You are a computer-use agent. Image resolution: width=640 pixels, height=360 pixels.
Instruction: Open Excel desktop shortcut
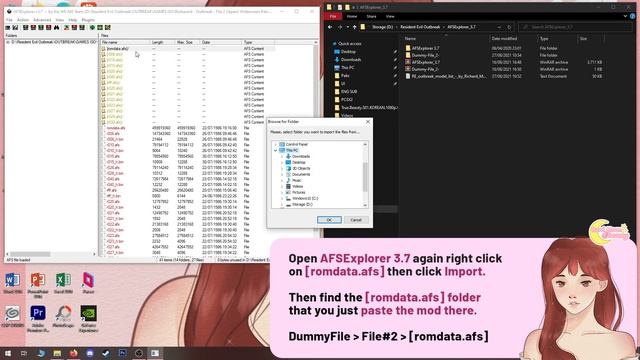[63, 283]
